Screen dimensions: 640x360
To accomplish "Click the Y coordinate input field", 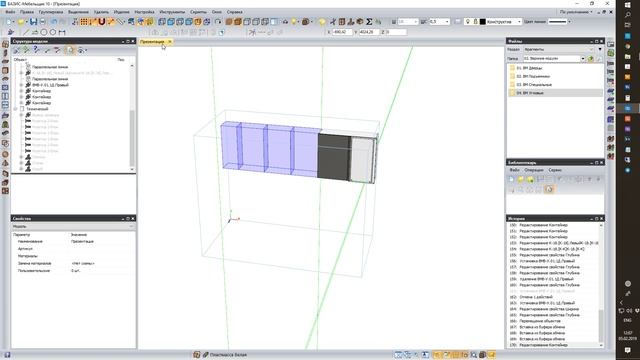I will tap(369, 32).
